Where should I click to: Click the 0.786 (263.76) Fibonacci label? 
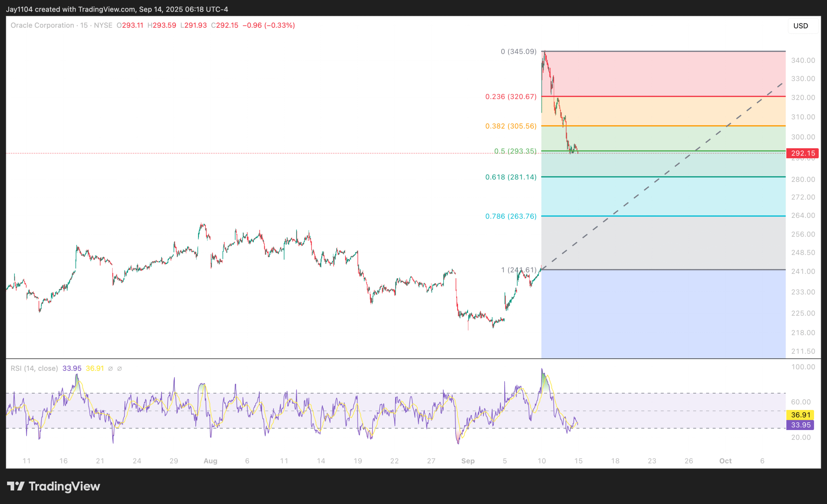click(x=511, y=216)
